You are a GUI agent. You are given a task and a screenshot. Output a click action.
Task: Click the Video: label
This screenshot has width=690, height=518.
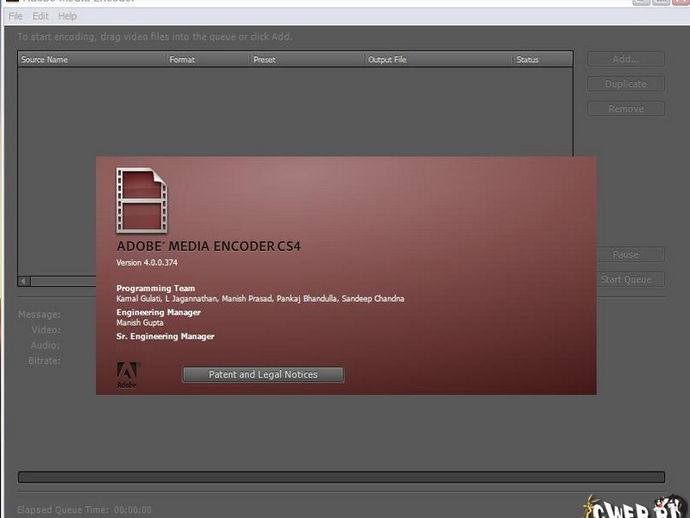tap(46, 330)
